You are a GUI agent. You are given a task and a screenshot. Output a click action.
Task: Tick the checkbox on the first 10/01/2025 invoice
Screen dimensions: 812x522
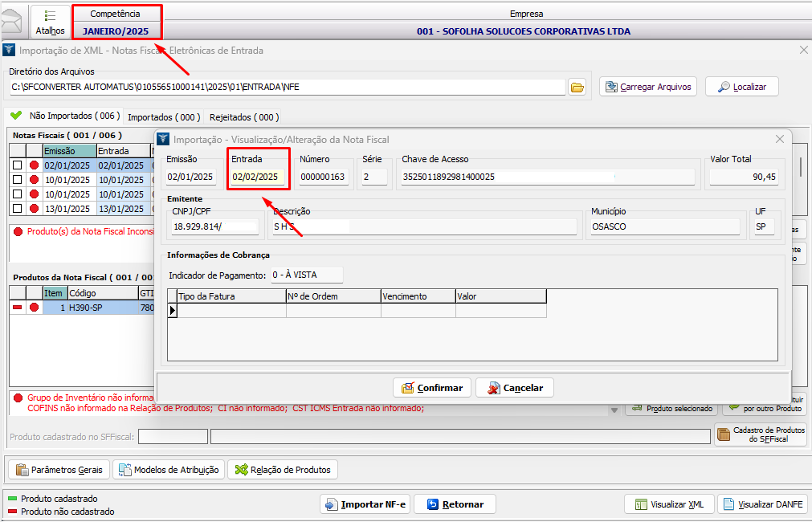click(x=18, y=180)
